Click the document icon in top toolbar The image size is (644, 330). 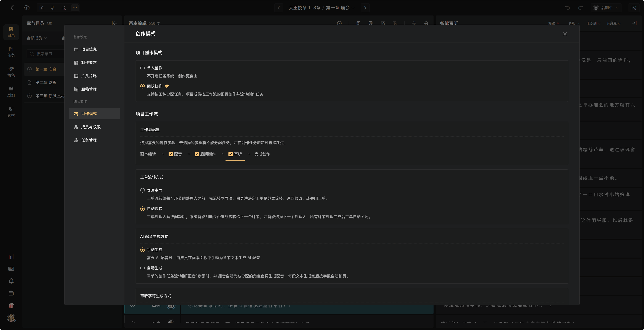41,8
